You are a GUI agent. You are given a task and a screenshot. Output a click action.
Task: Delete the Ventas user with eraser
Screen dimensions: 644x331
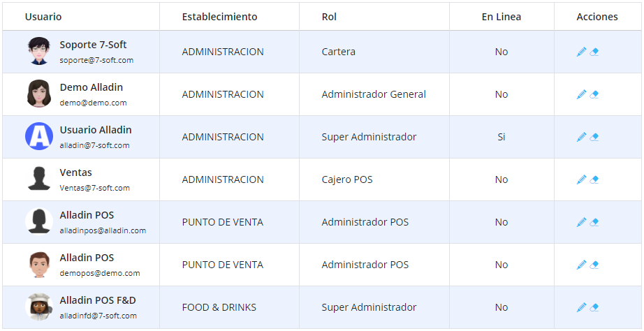(x=594, y=179)
